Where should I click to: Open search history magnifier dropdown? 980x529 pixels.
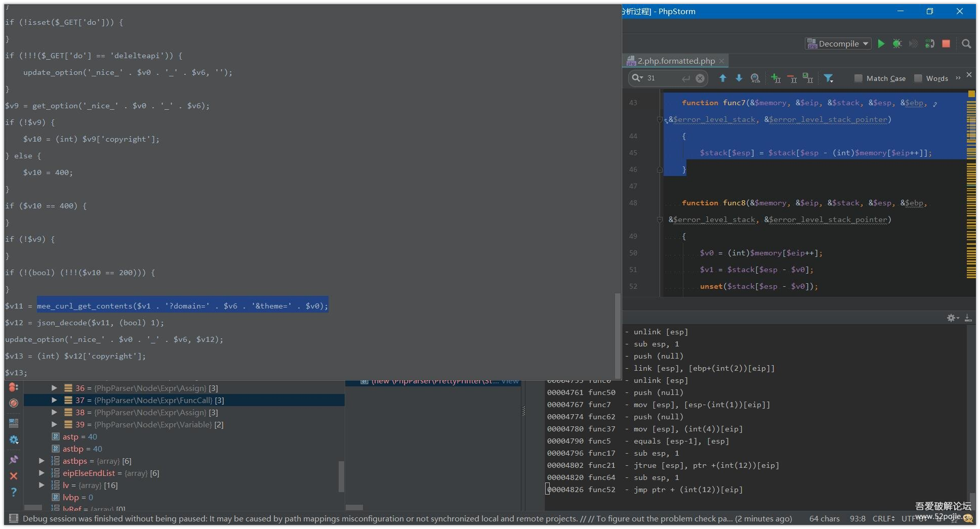point(637,78)
